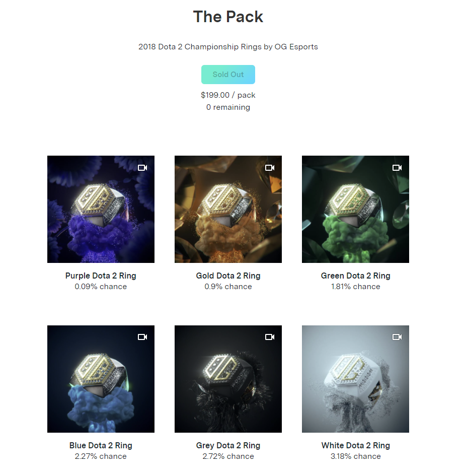
Task: Select the Grey Dota 2 Ring title
Action: 228,445
